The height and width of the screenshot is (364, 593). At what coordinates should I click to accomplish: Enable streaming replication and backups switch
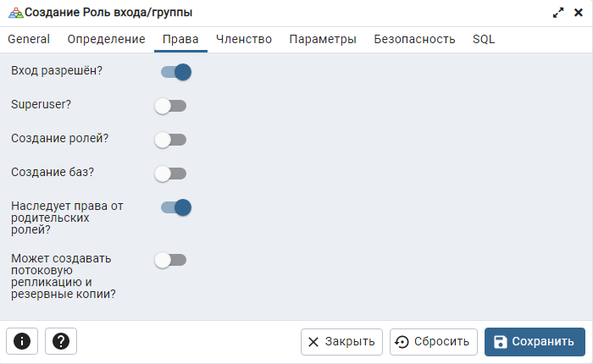pos(170,260)
